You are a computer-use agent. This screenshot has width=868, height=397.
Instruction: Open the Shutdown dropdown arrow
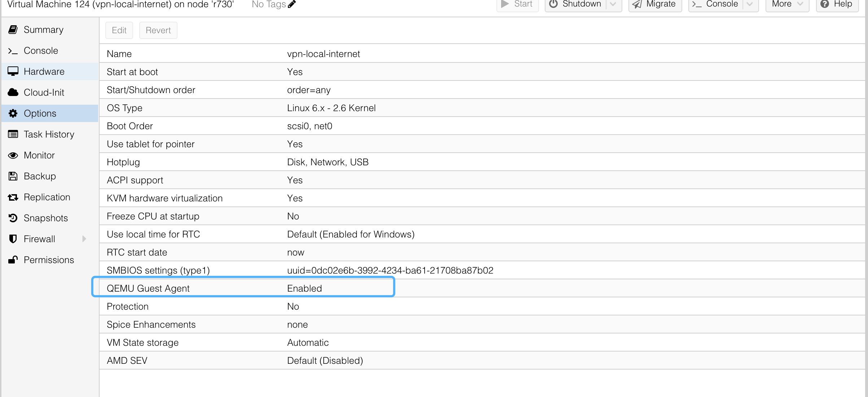click(x=613, y=4)
